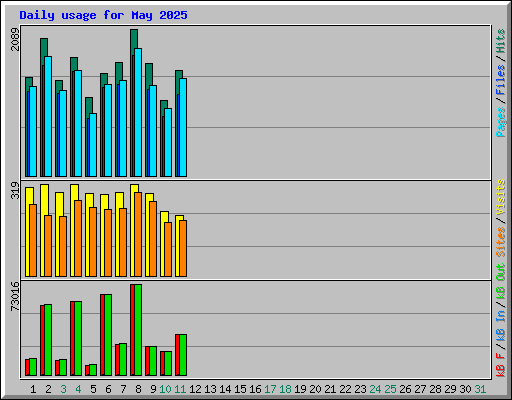
Task: Click green day 17 axis label
Action: click(x=270, y=389)
